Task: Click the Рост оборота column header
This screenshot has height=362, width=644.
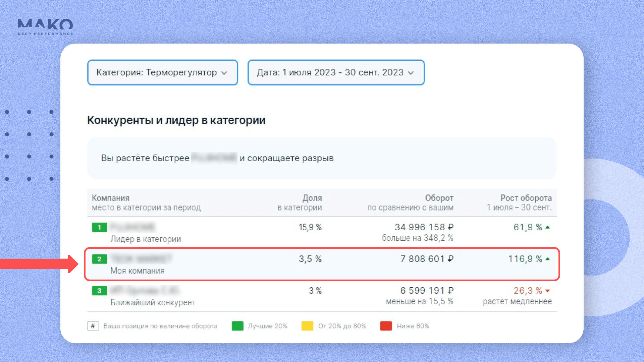Action: pos(526,198)
